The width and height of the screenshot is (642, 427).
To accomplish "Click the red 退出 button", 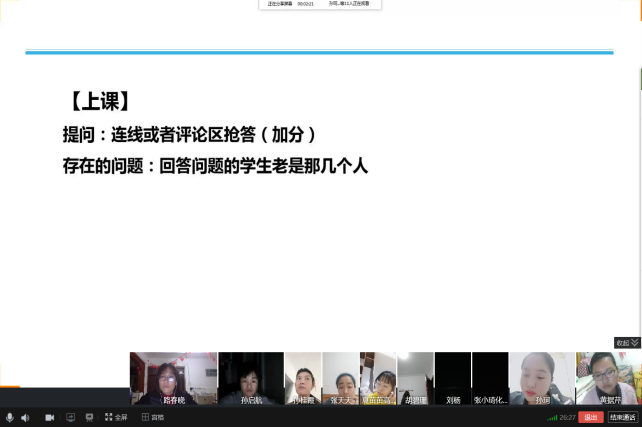I will click(591, 417).
